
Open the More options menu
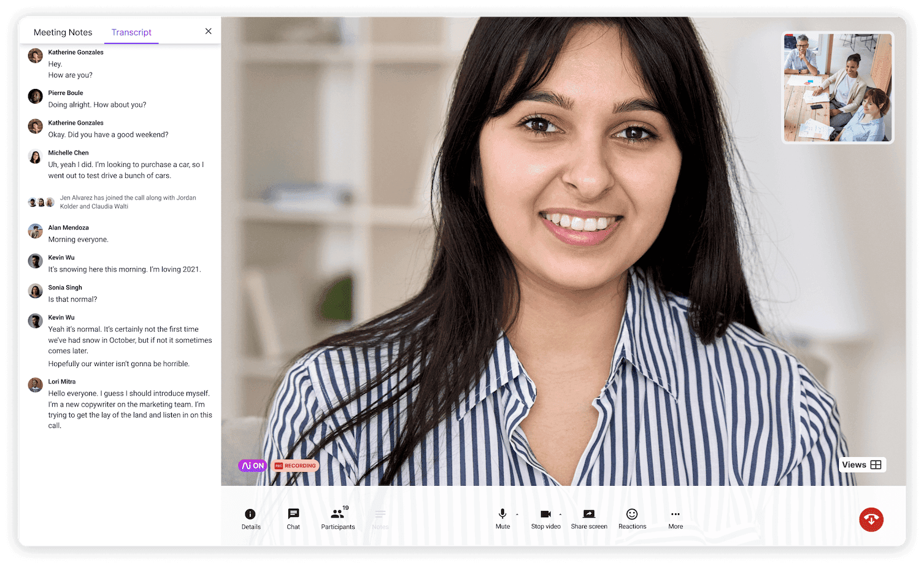click(675, 518)
